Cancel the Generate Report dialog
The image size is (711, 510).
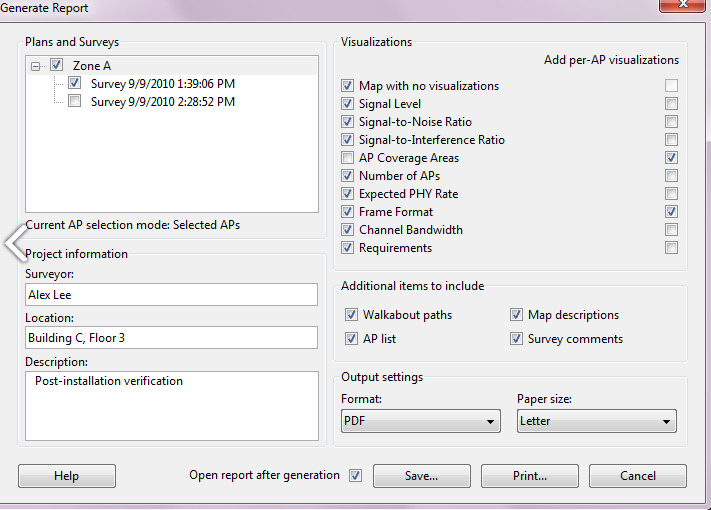pos(638,476)
